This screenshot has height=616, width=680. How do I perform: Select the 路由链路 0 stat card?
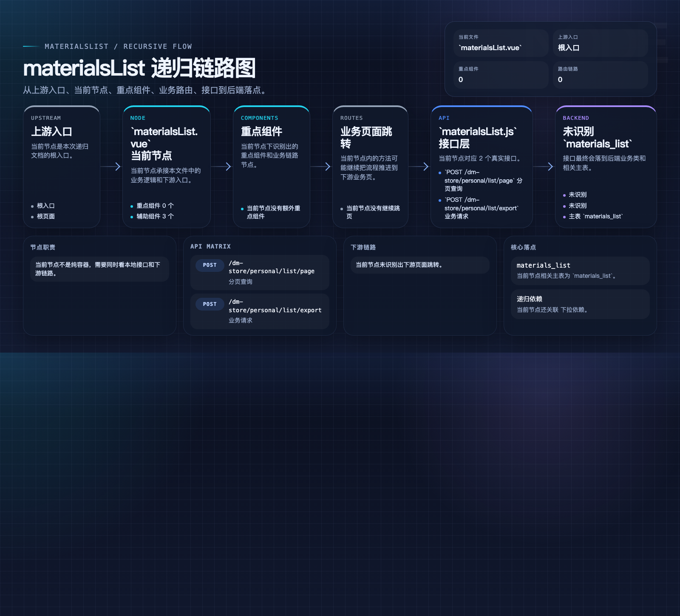pos(600,75)
